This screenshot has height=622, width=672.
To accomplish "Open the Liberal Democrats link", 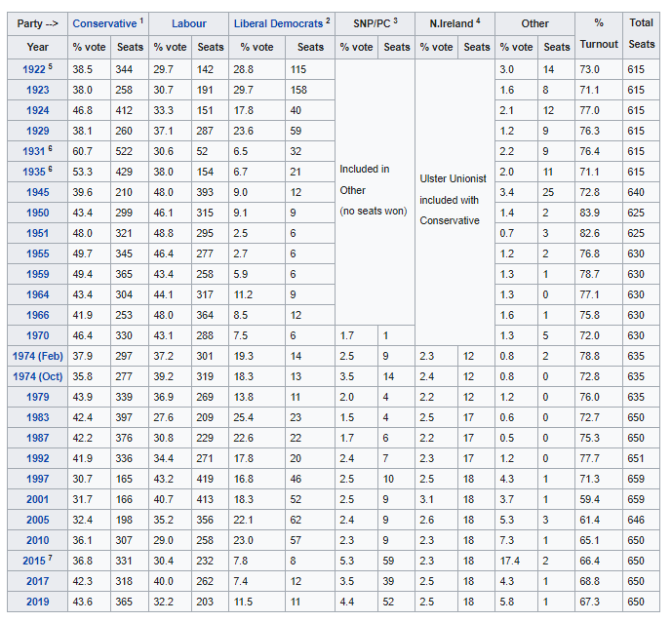I will 278,23.
